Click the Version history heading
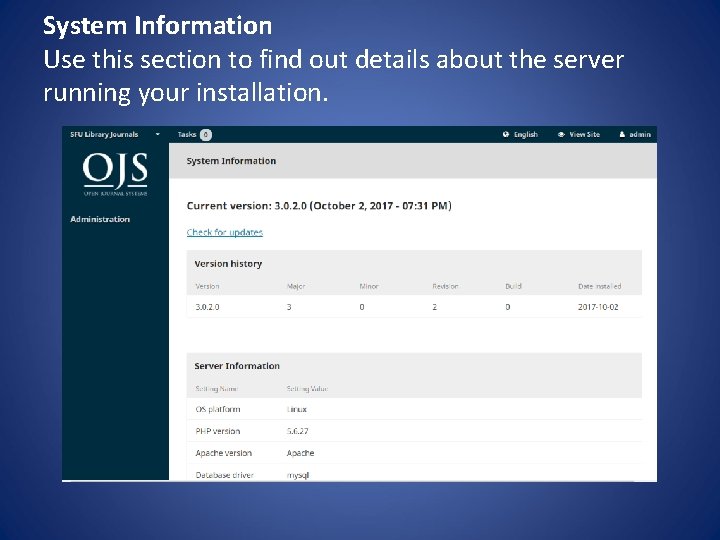720x540 pixels. click(228, 264)
